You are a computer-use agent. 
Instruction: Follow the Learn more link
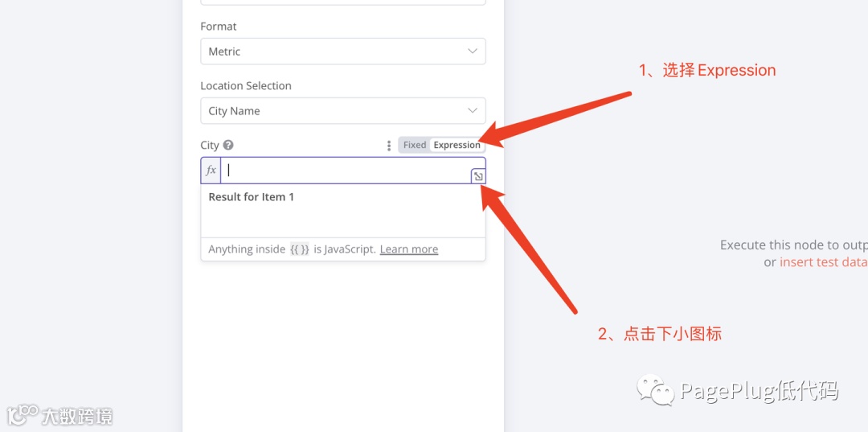[408, 249]
